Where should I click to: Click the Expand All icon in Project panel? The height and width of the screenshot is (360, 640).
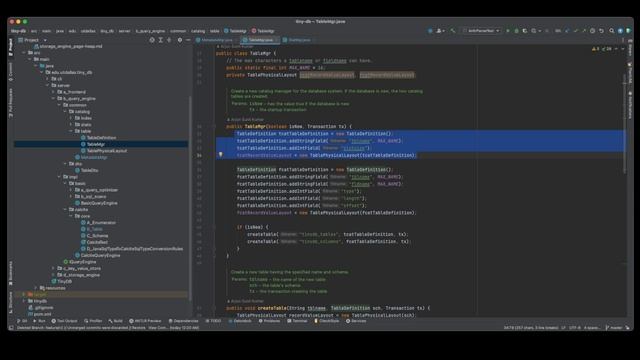160,40
